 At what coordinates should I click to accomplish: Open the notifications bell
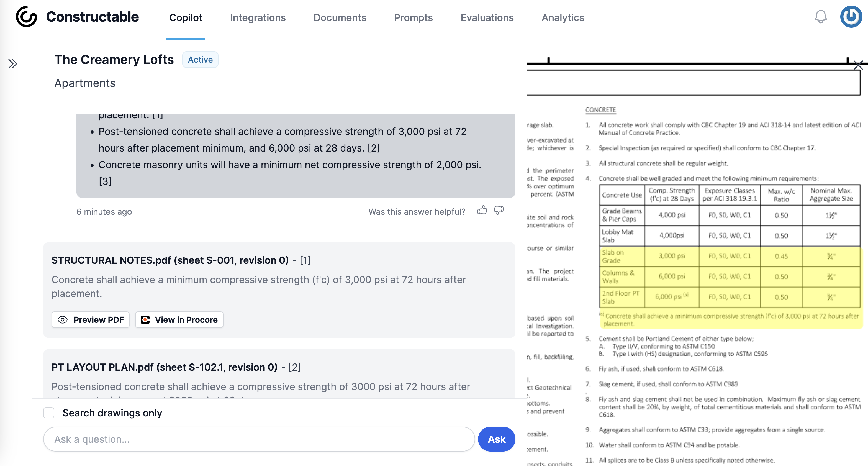[821, 17]
